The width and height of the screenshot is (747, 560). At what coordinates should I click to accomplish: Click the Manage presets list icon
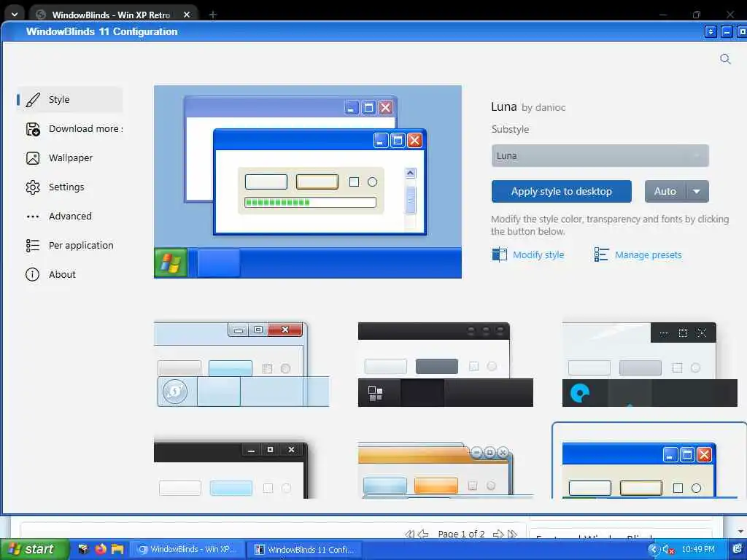pos(601,254)
